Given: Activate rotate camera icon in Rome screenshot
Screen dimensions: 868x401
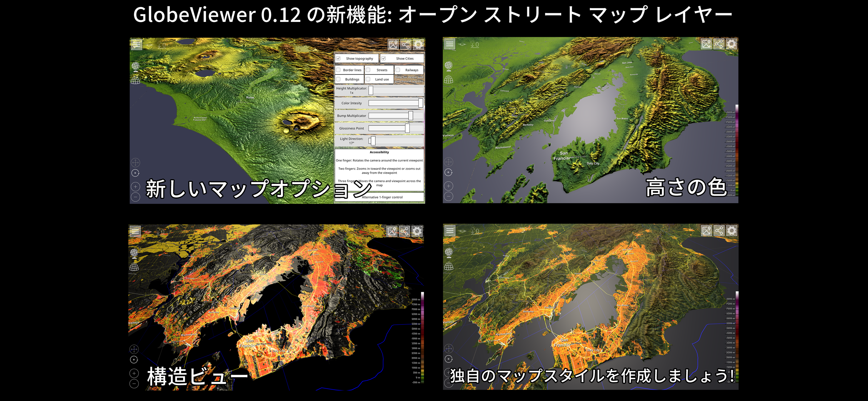Looking at the screenshot, I should click(136, 173).
